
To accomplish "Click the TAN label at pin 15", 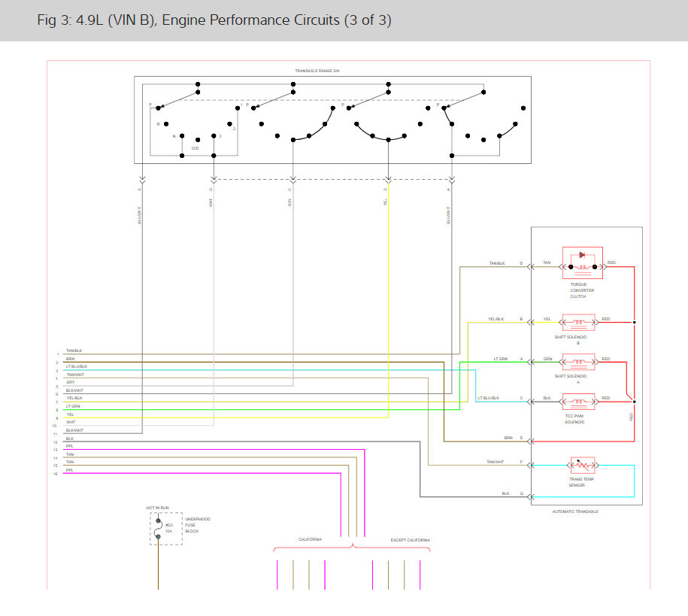I will click(x=70, y=462).
